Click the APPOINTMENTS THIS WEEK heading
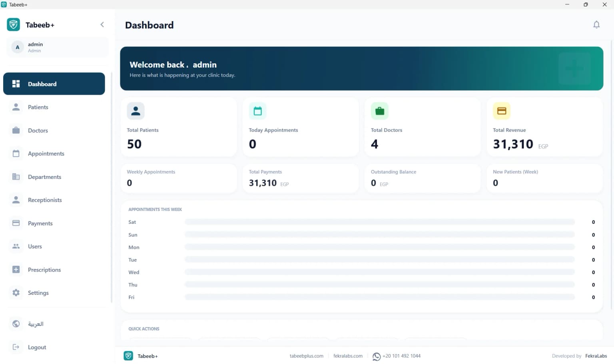614x364 pixels. tap(155, 209)
